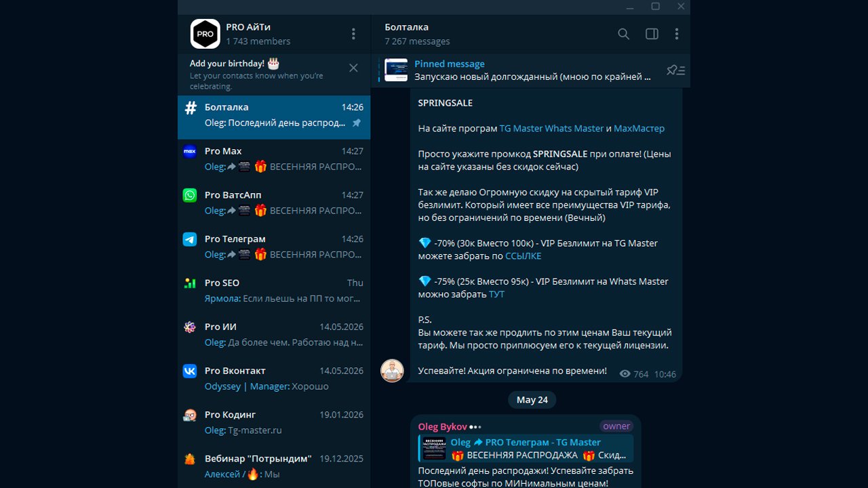Close the Telegram window
868x488 pixels.
point(681,7)
